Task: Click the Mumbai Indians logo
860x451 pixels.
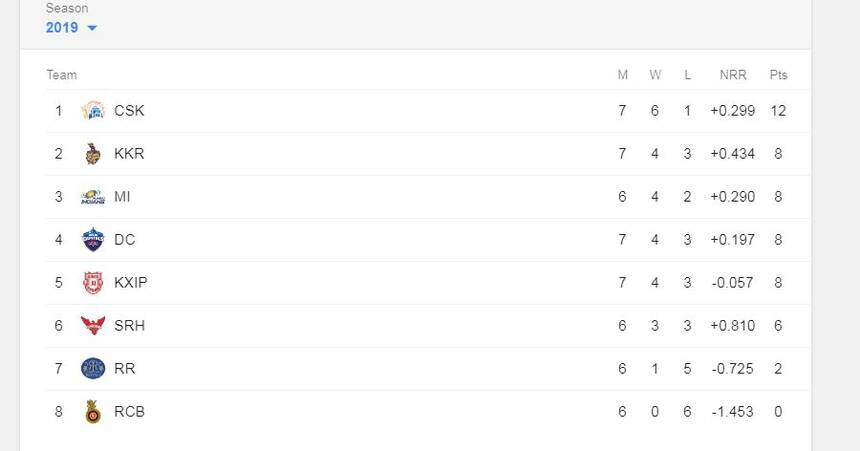Action: pos(93,197)
